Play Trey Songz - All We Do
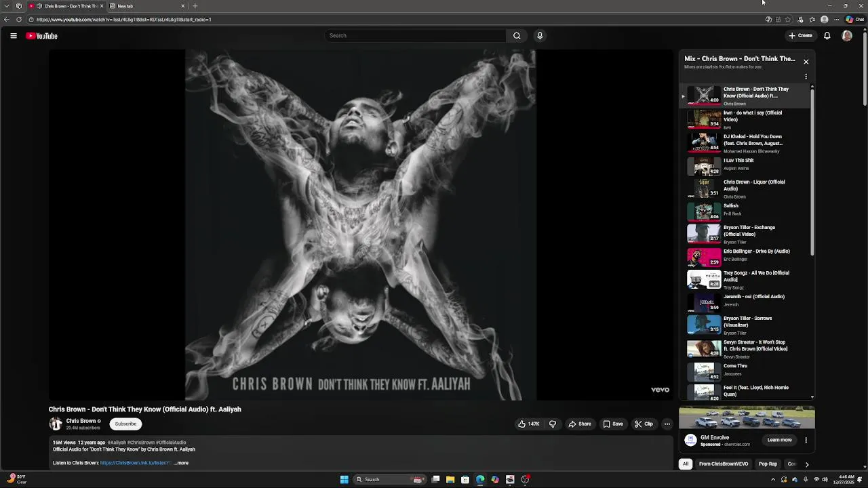Viewport: 868px width, 488px height. pos(745,279)
